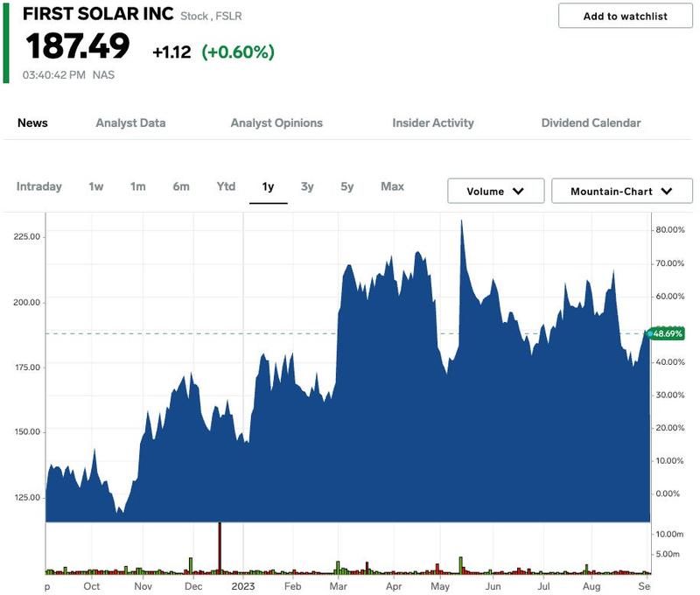Select 1y chart range
The height and width of the screenshot is (595, 700).
(268, 186)
